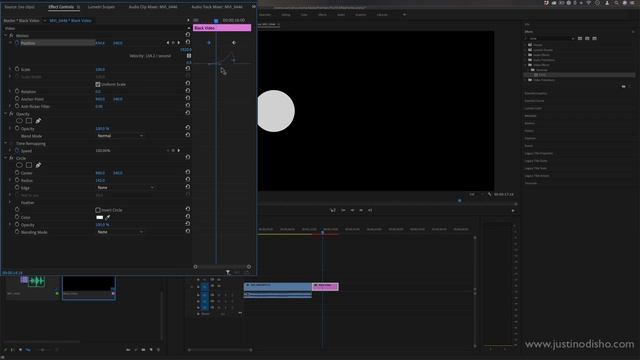Expand the Scale property
This screenshot has width=640, height=360.
10,69
